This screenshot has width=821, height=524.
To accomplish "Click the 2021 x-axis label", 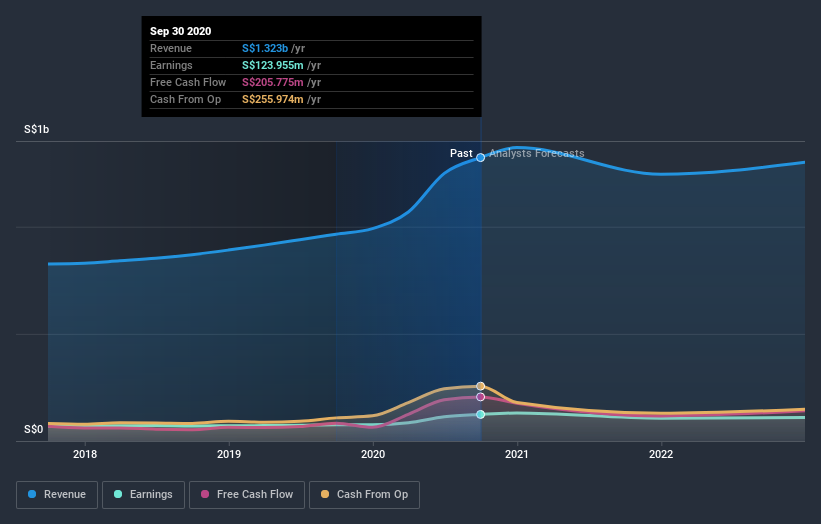I will [x=517, y=454].
